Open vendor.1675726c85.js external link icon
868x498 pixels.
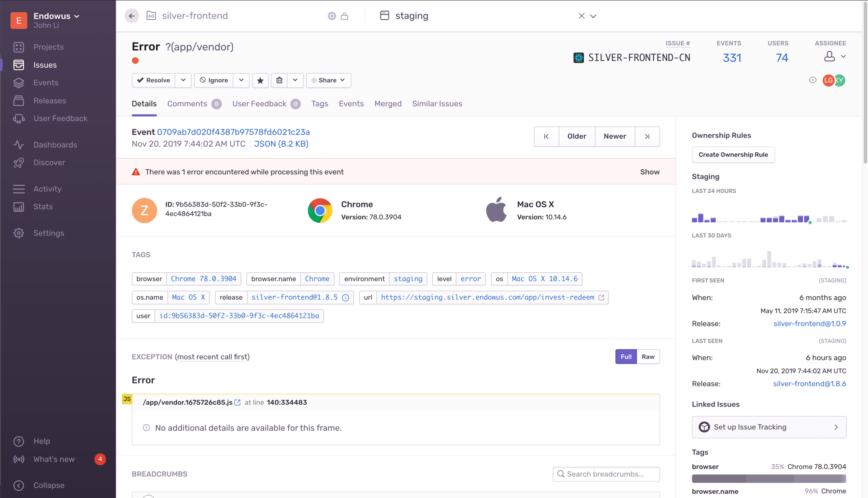(x=237, y=402)
